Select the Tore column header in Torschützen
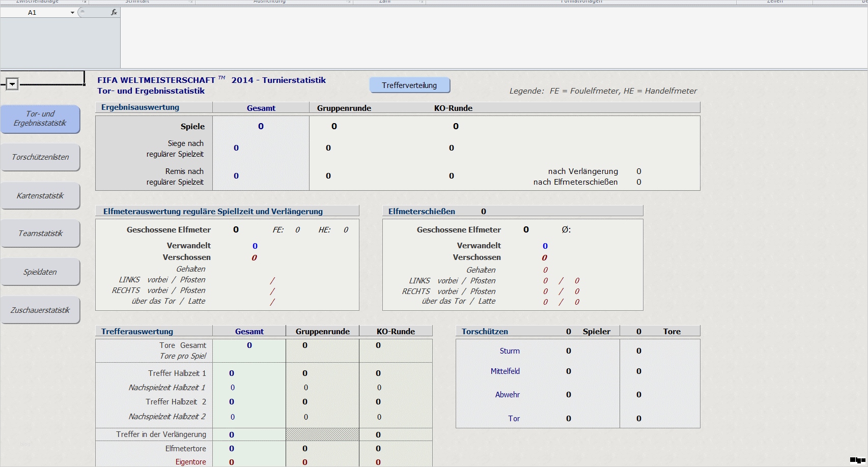 (x=672, y=332)
